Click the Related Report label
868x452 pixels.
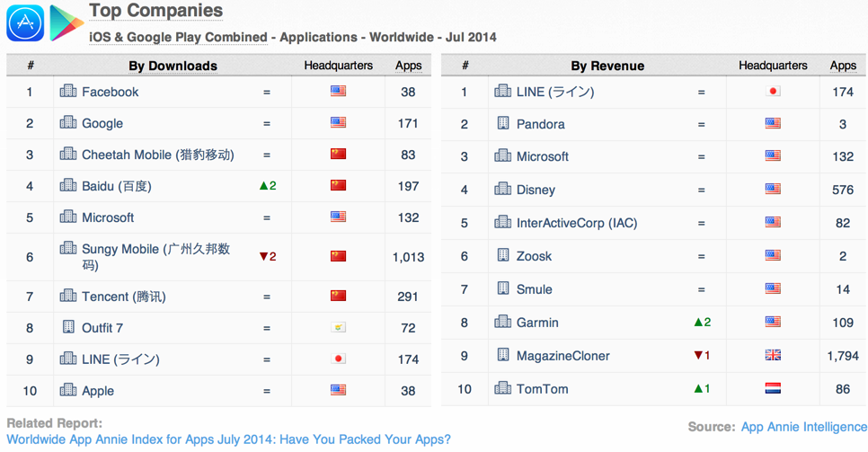(54, 423)
